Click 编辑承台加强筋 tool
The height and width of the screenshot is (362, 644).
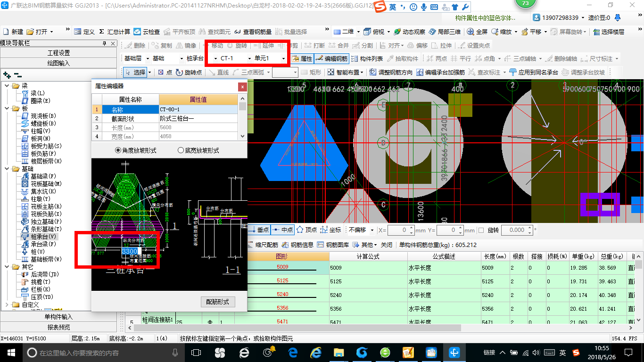440,72
